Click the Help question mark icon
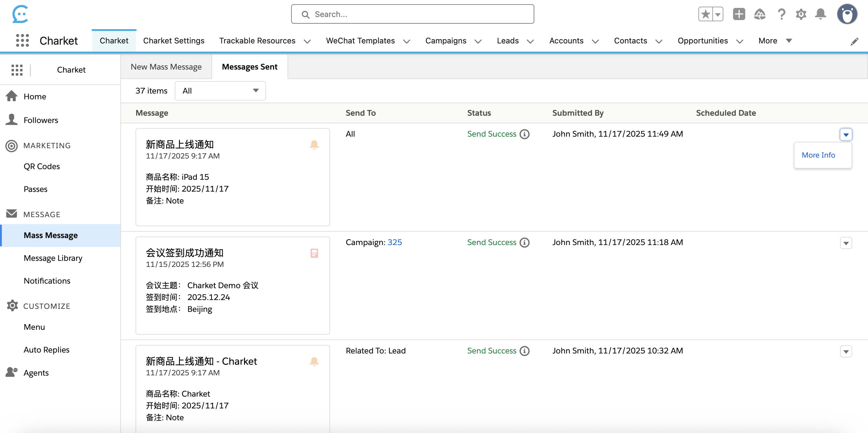Screen dimensions: 868x433 [781, 14]
